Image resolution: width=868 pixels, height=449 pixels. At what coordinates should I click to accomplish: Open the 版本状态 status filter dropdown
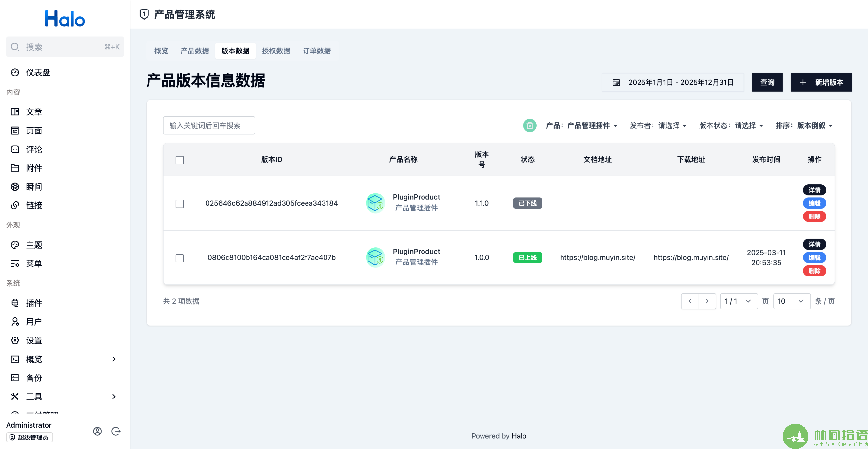(731, 125)
